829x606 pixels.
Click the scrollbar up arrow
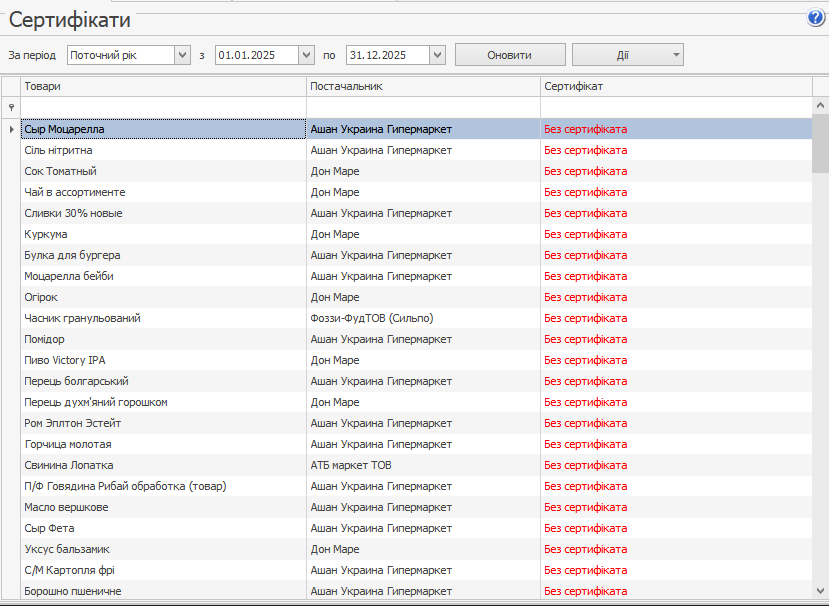pyautogui.click(x=820, y=106)
